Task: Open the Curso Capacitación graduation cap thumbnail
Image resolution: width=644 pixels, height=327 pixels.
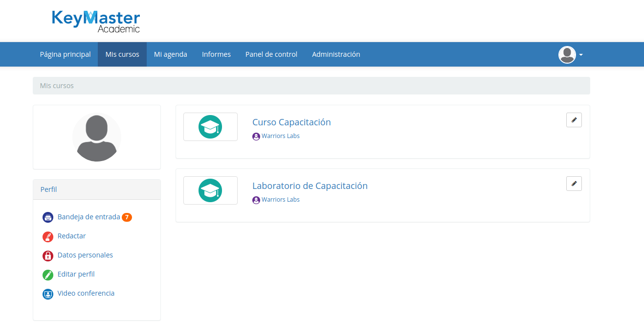Action: click(210, 127)
